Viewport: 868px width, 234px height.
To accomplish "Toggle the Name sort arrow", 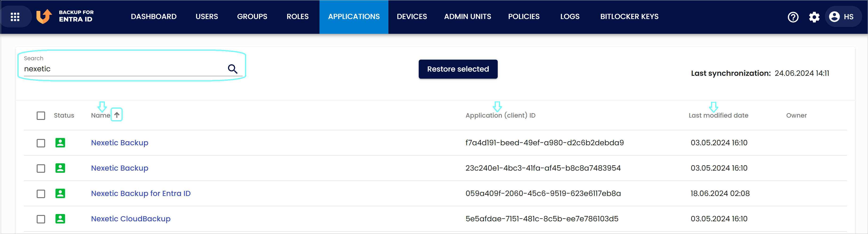I will click(x=117, y=115).
